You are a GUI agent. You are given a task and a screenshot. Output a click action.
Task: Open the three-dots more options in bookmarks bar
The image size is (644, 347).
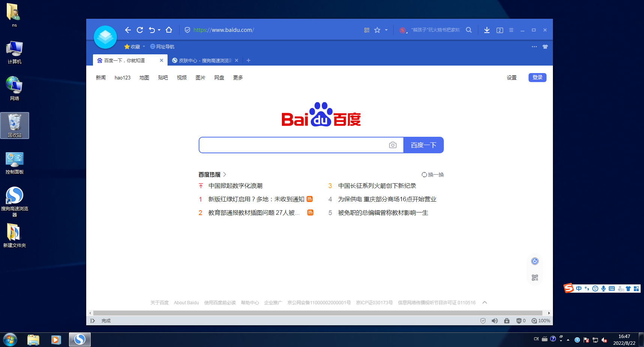534,46
